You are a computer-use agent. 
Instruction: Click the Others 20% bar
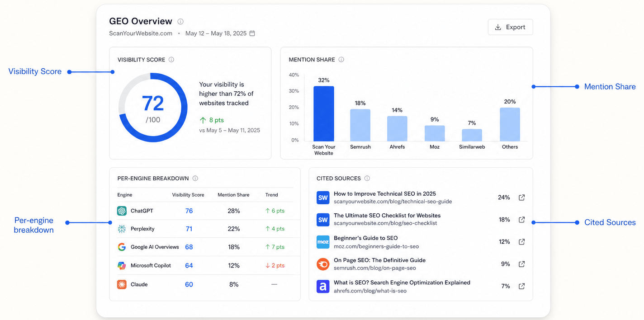[x=510, y=124]
